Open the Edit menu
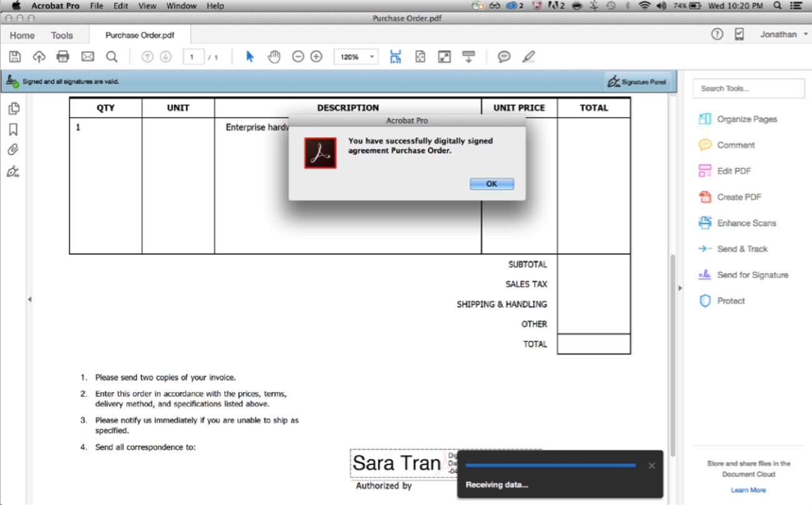The image size is (812, 505). 121,6
